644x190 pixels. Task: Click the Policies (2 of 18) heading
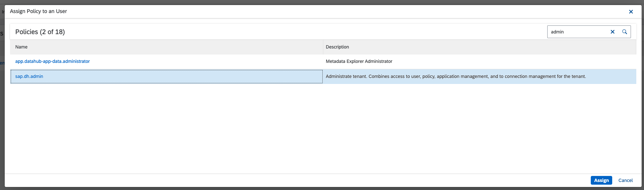tap(40, 32)
